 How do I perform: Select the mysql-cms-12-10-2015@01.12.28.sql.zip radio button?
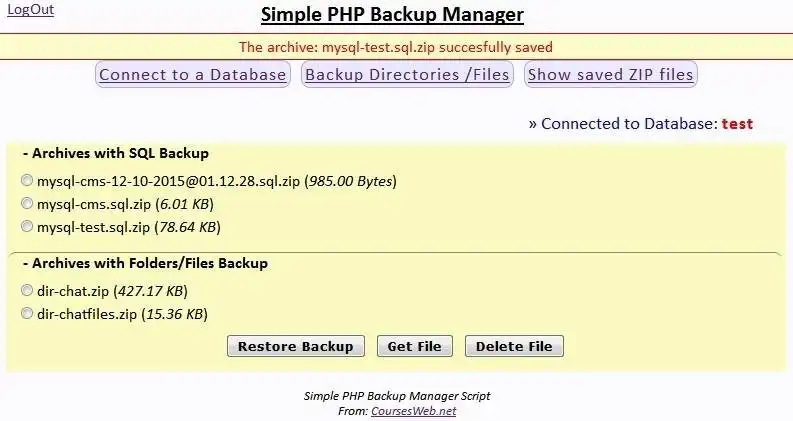(x=26, y=182)
